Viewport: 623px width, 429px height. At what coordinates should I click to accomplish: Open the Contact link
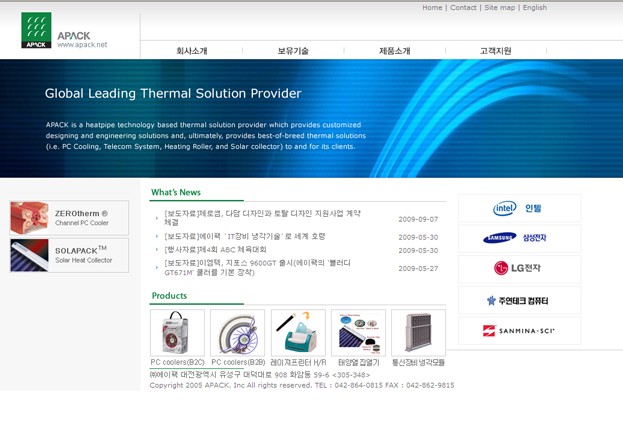click(x=463, y=8)
